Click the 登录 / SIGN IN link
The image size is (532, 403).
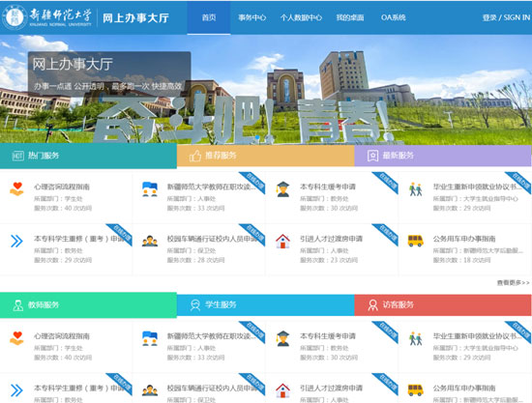tap(506, 17)
